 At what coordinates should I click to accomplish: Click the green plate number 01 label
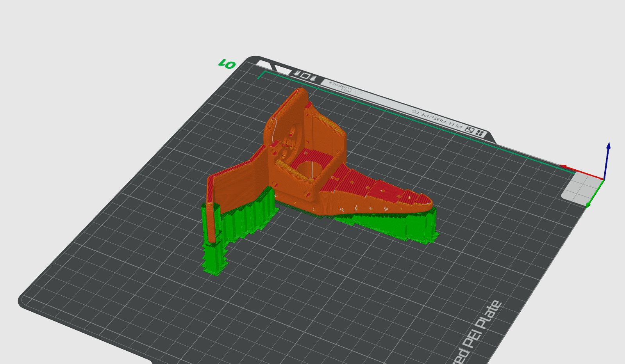point(227,64)
